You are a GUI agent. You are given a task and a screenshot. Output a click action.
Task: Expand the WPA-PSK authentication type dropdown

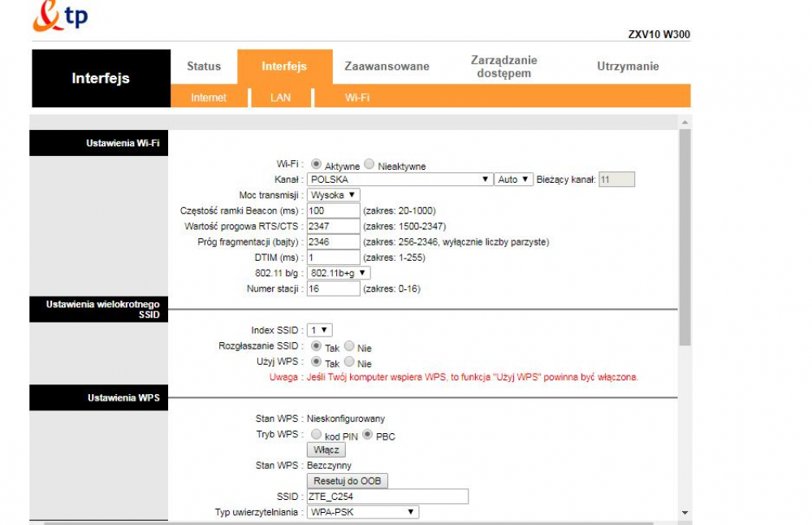tap(362, 512)
